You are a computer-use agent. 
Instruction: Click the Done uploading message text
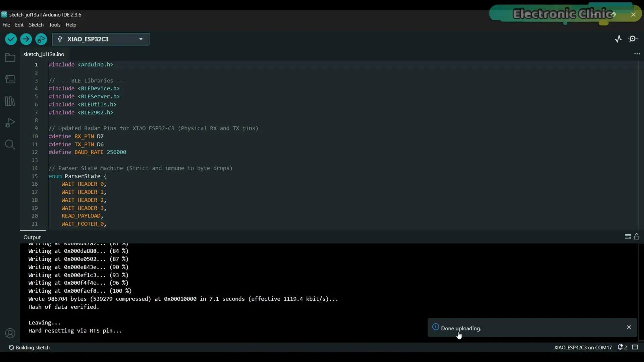(461, 328)
